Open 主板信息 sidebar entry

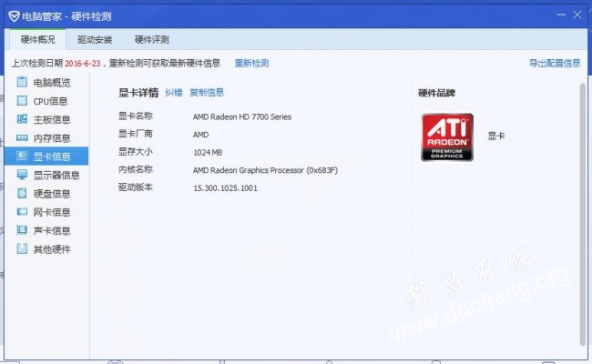pyautogui.click(x=46, y=119)
